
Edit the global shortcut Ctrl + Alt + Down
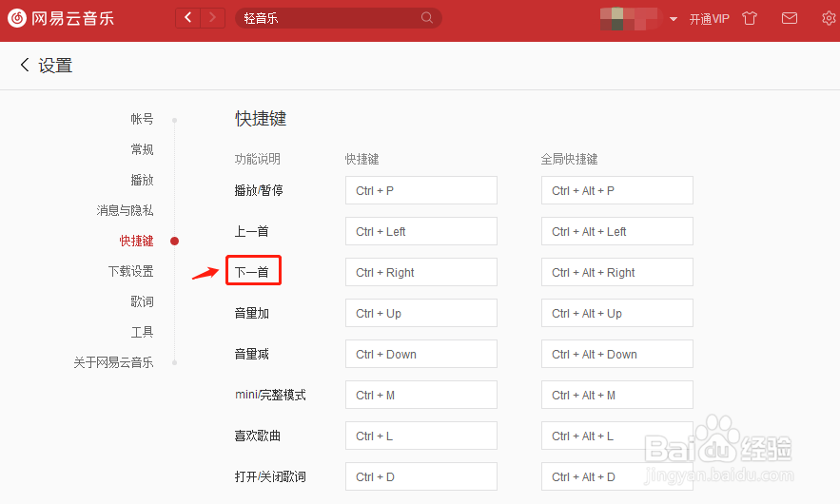point(617,354)
